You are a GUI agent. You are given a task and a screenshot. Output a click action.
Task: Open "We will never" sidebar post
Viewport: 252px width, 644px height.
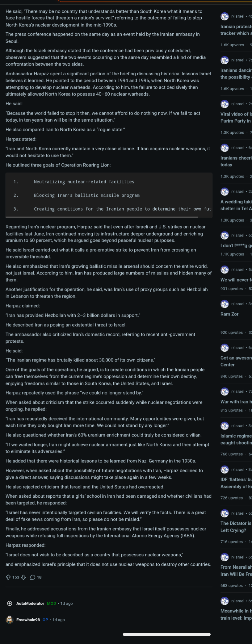[x=236, y=280]
